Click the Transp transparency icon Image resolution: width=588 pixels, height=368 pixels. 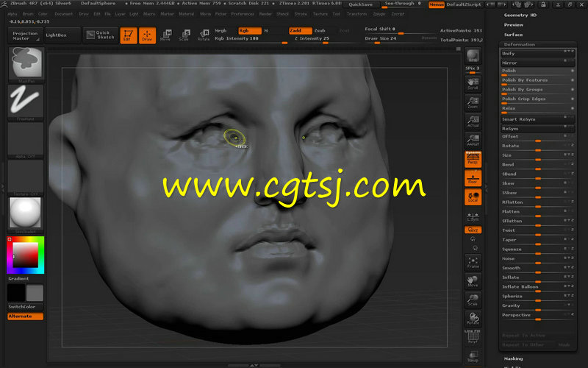point(473,356)
